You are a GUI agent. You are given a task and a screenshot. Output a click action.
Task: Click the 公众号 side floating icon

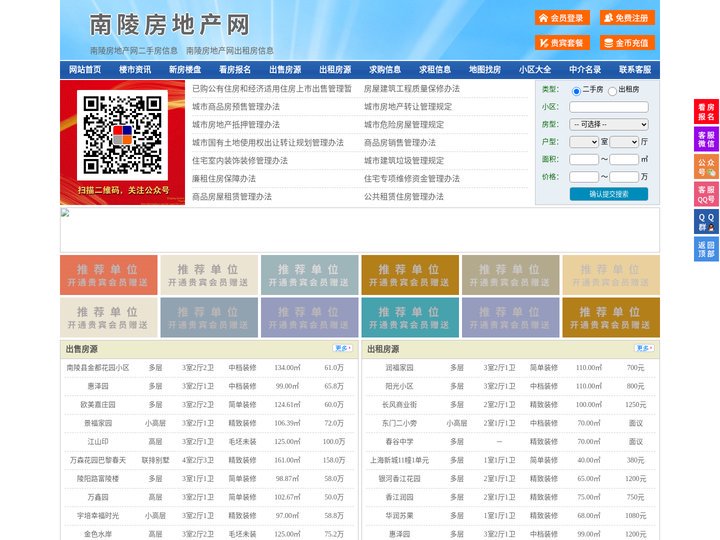coord(706,167)
